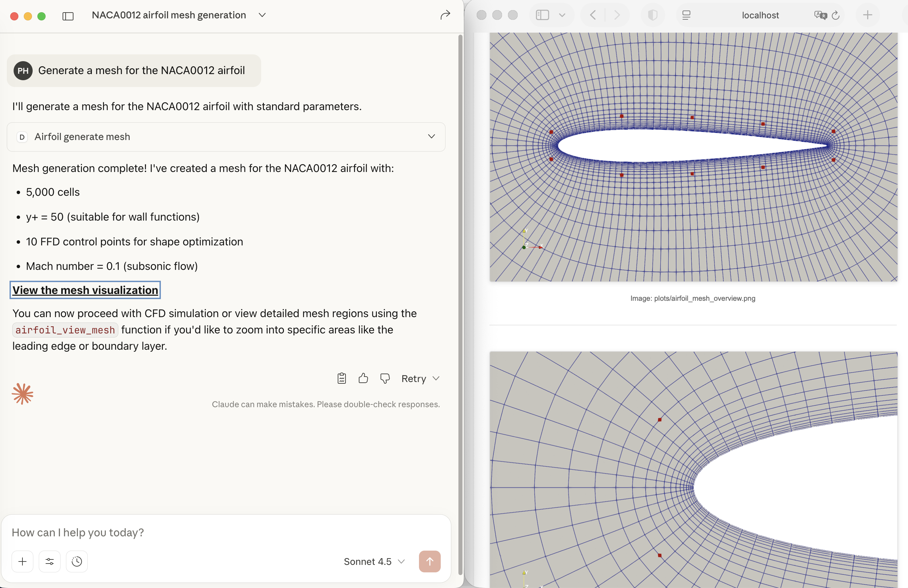The height and width of the screenshot is (588, 908).
Task: Click the airfoil mesh overview image
Action: [x=693, y=156]
